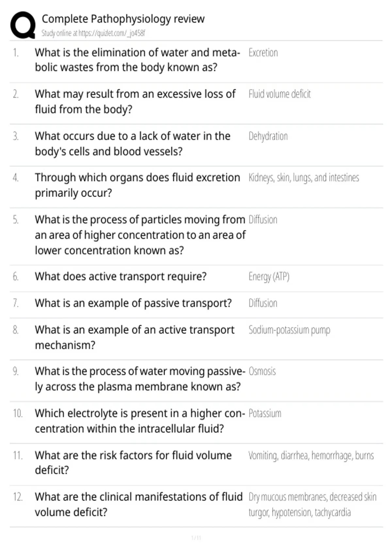Click answer 'Kidneys, skin, lungs, and intestines'
392x556 pixels.
tap(303, 178)
